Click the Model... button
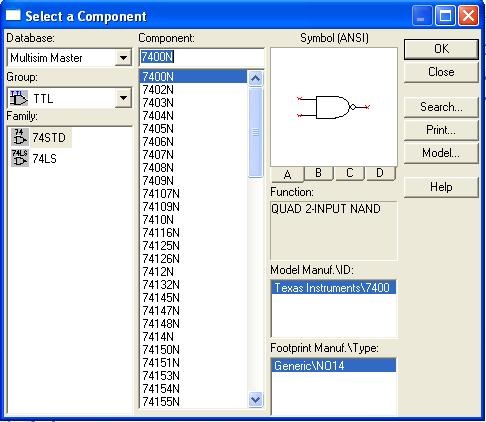The image size is (486, 422). 441,153
